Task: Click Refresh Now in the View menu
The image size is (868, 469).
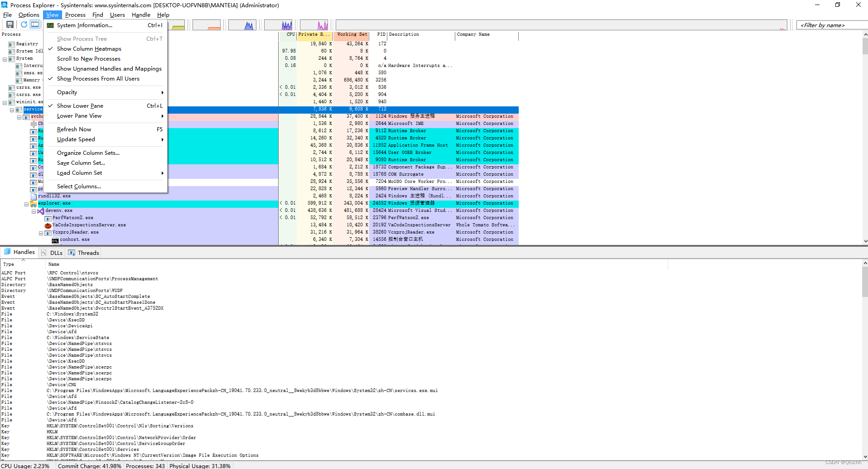Action: [74, 129]
